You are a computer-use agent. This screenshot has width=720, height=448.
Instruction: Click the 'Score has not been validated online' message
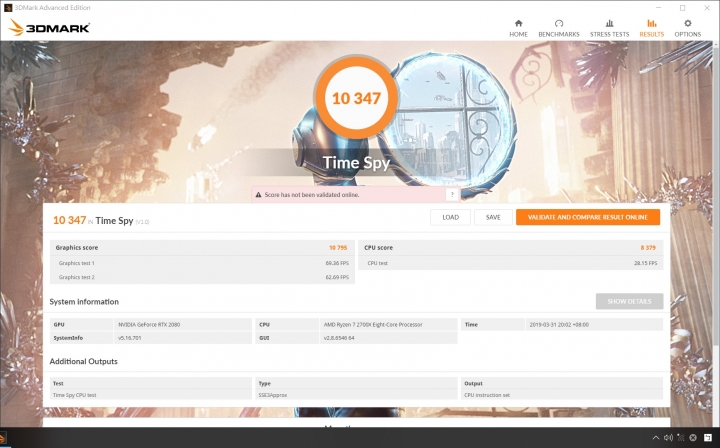tap(312, 195)
